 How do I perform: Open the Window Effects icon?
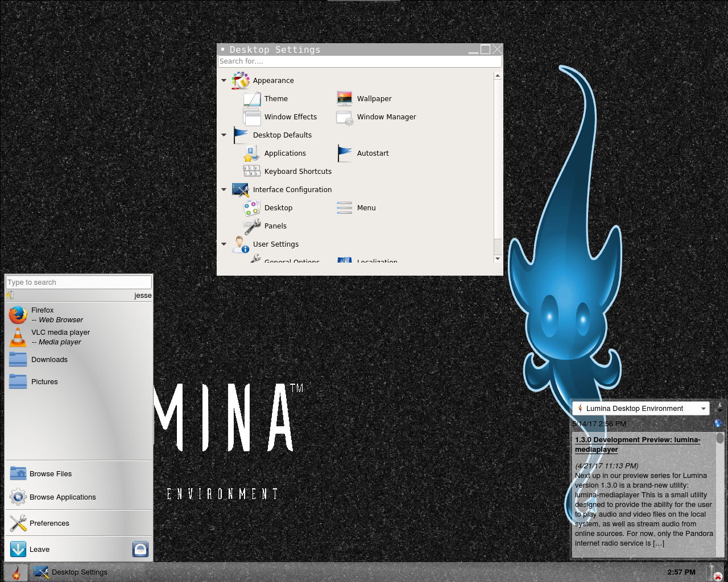tap(252, 117)
